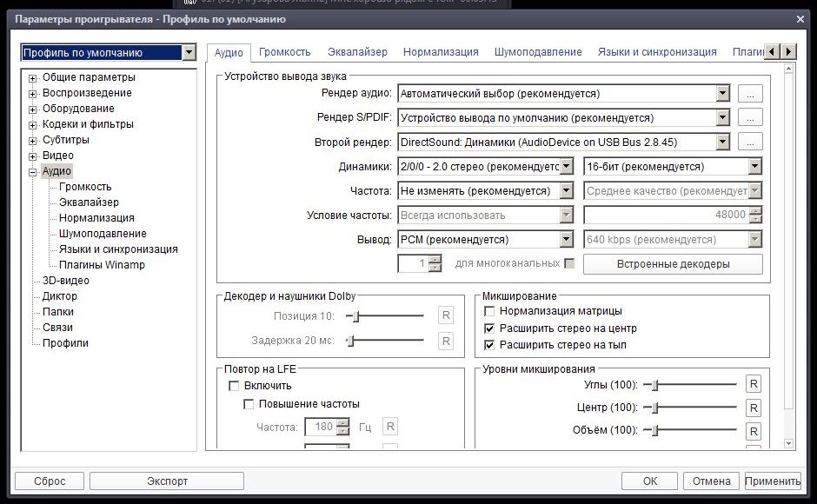Open the Частота Не изменять dropdown

tap(567, 191)
